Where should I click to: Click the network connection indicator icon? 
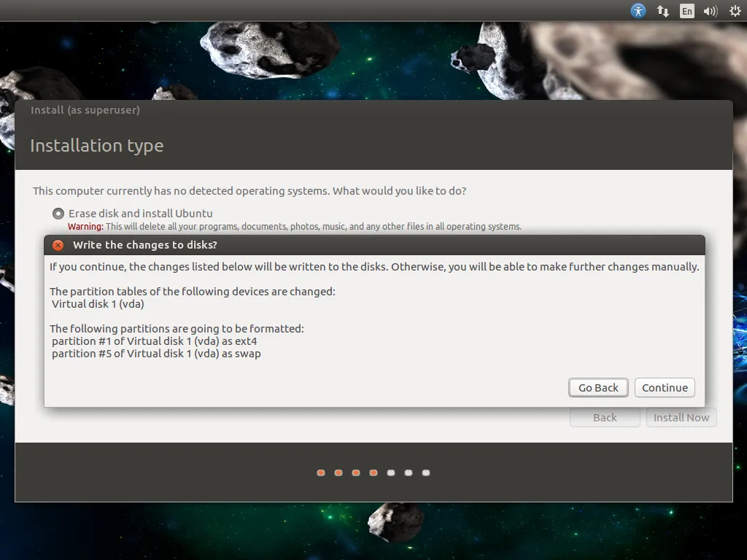[x=663, y=11]
